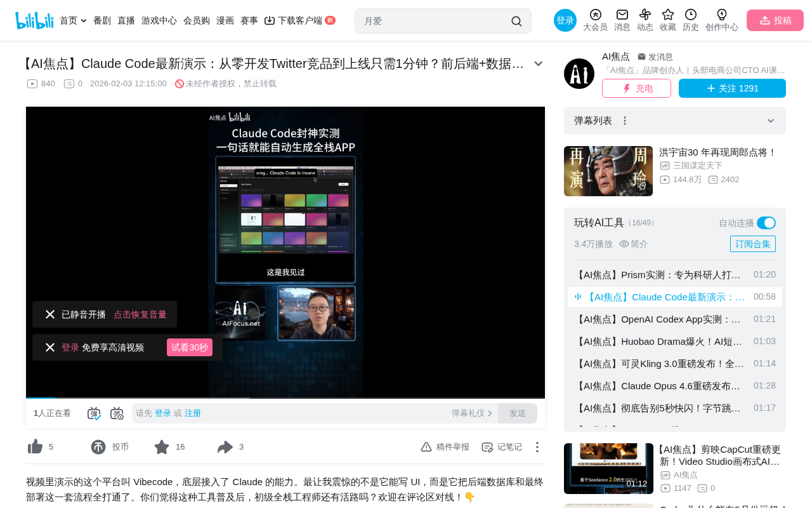Viewport: 812px width, 508px height.
Task: Play the 彻底告别5秒快闪 playlist item
Action: (675, 408)
